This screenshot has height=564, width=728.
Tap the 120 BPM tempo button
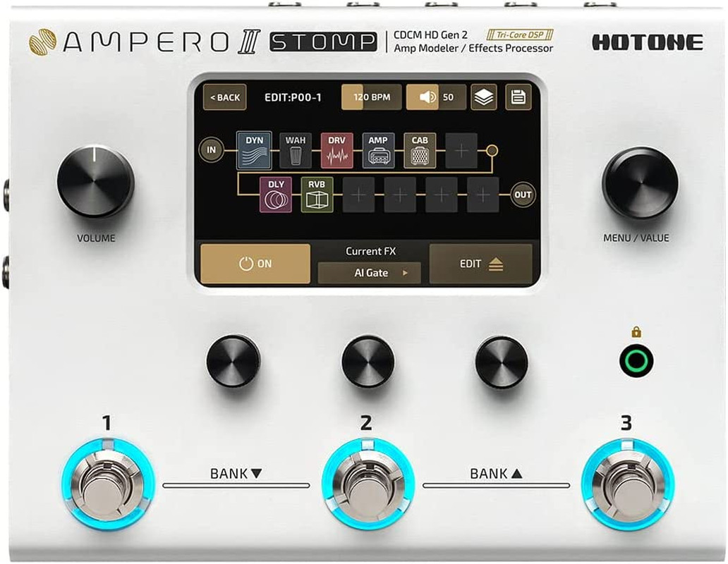click(370, 97)
